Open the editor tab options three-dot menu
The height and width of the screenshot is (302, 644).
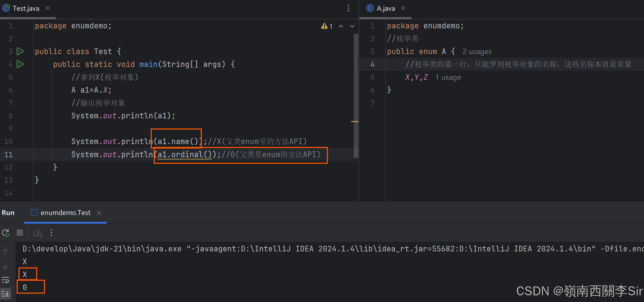point(348,8)
